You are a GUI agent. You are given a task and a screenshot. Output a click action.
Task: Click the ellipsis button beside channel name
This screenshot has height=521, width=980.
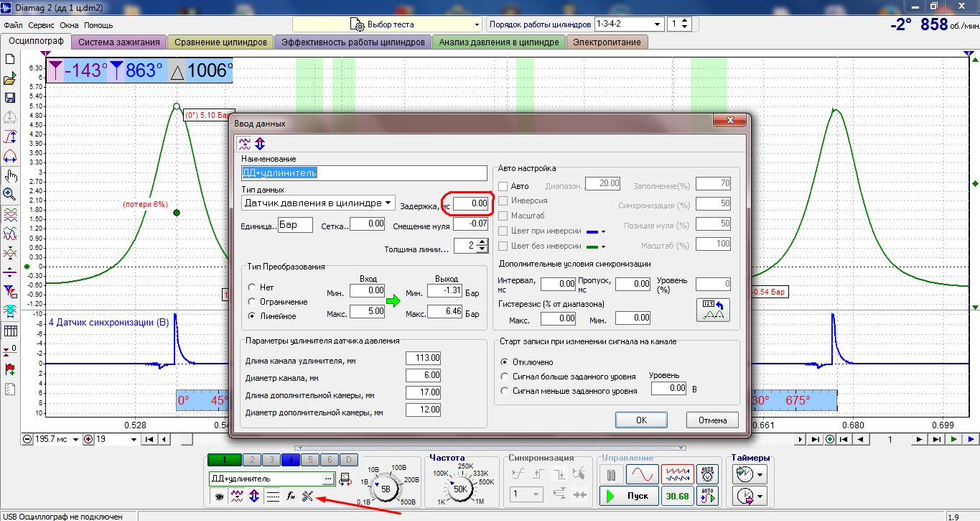[329, 479]
